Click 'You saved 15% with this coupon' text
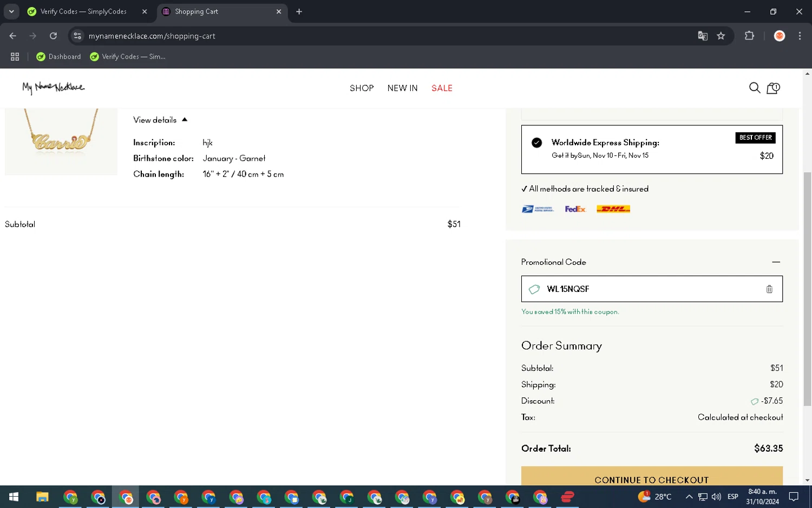 click(569, 312)
